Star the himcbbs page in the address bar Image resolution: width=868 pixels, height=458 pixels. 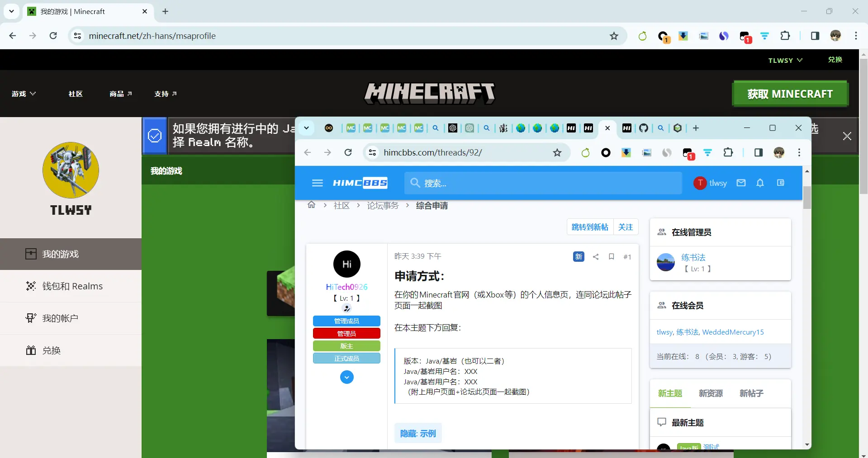pos(557,152)
